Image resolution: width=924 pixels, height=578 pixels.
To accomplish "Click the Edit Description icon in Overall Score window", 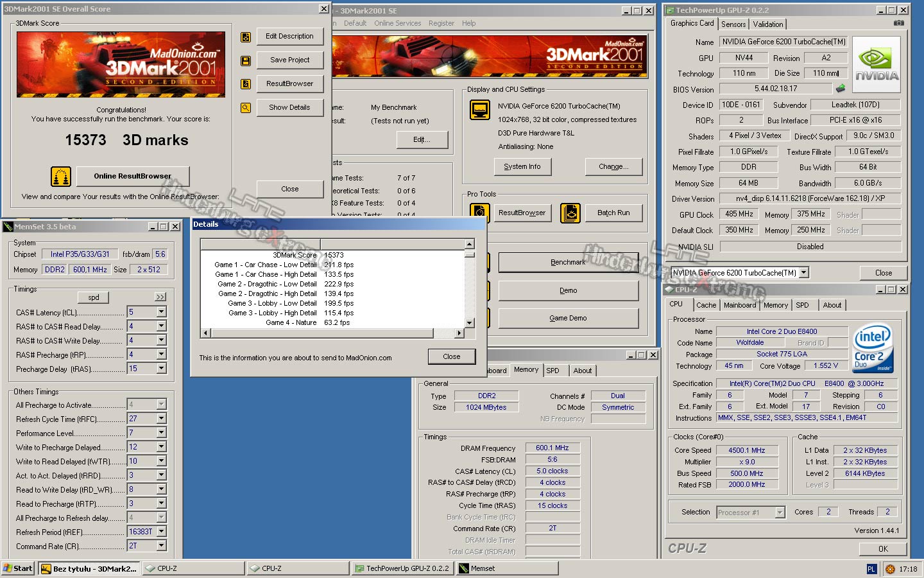I will click(246, 37).
